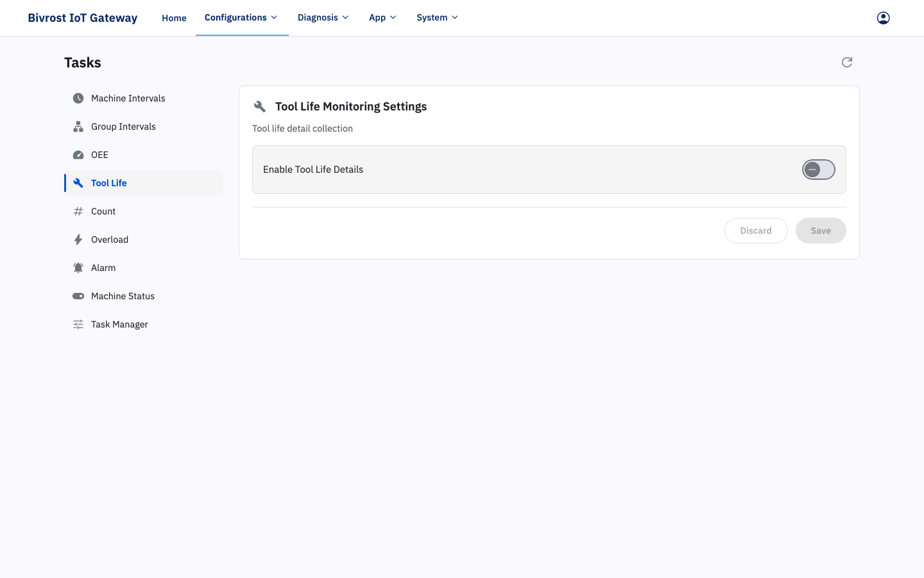Click the 'Tool life detail collection' text

(x=302, y=128)
